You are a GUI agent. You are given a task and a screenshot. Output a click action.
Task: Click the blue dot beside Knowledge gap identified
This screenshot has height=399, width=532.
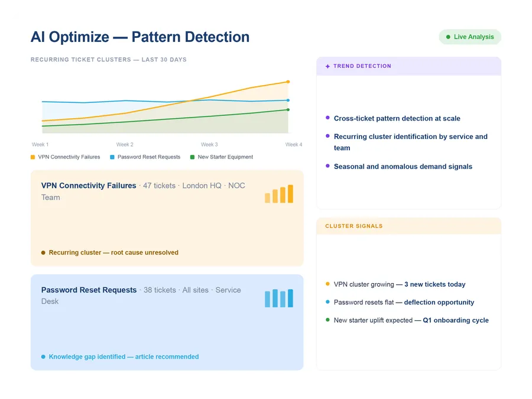(x=43, y=356)
